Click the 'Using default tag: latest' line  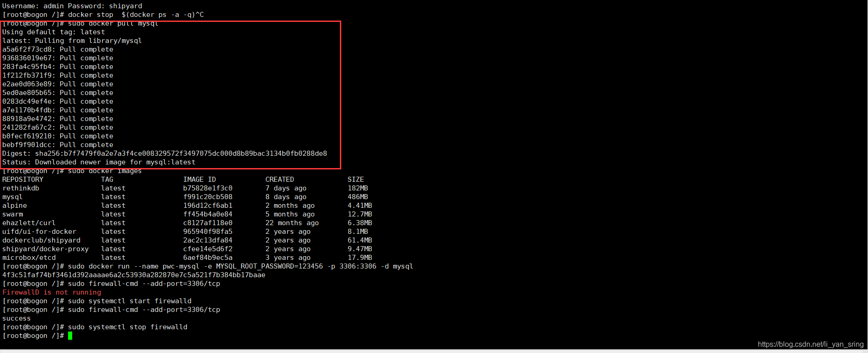tap(53, 32)
